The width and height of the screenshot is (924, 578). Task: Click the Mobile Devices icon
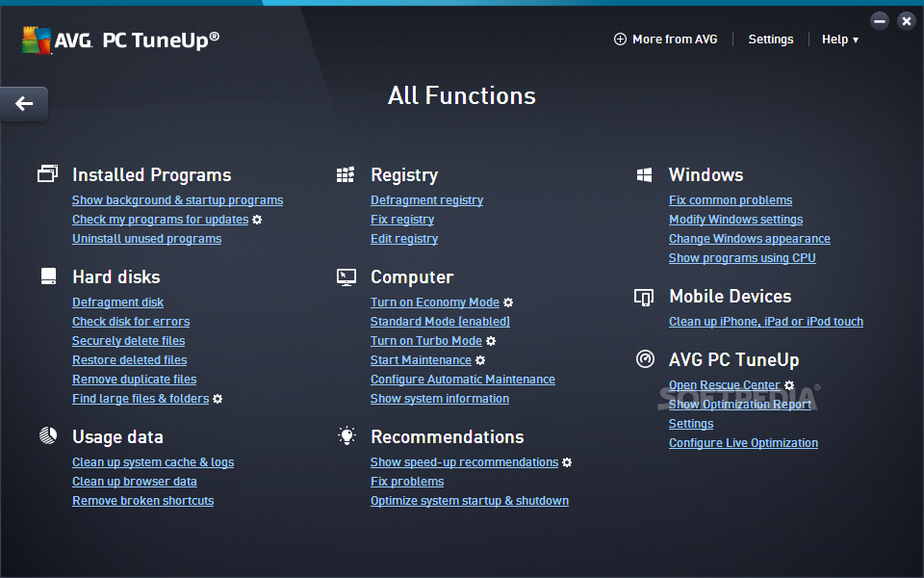[x=644, y=297]
